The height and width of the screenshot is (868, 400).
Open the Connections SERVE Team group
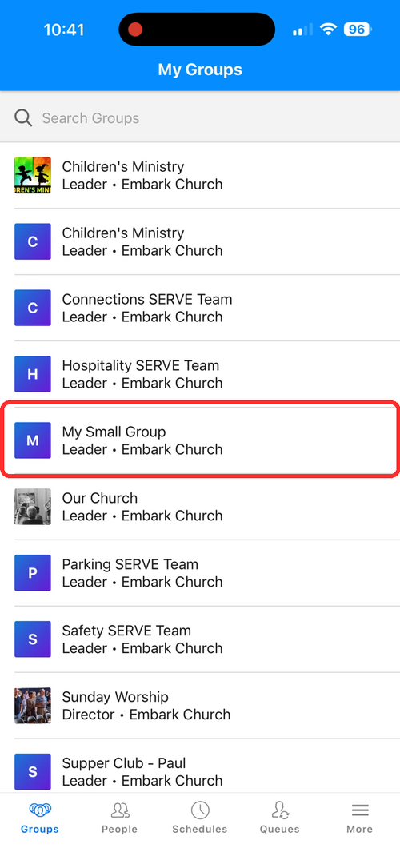[x=200, y=308]
